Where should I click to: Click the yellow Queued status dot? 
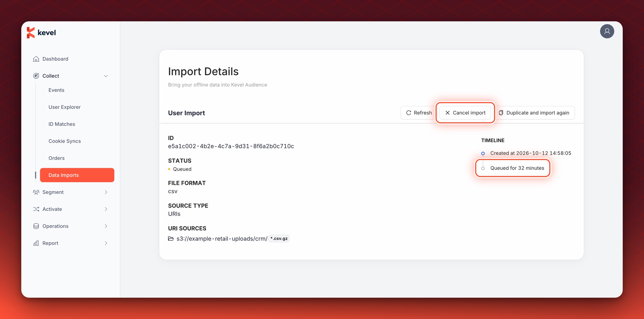click(x=169, y=169)
